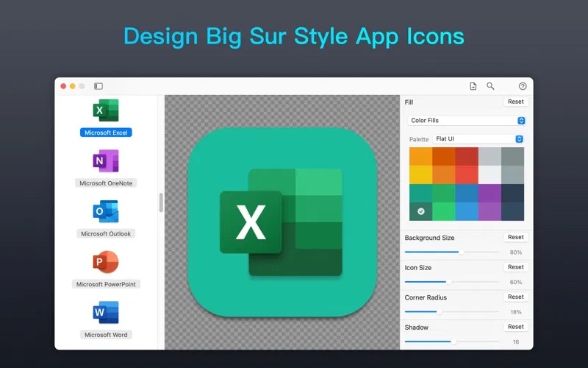The height and width of the screenshot is (368, 588).
Task: Click the Corner Radius slider handle
Action: coord(440,311)
